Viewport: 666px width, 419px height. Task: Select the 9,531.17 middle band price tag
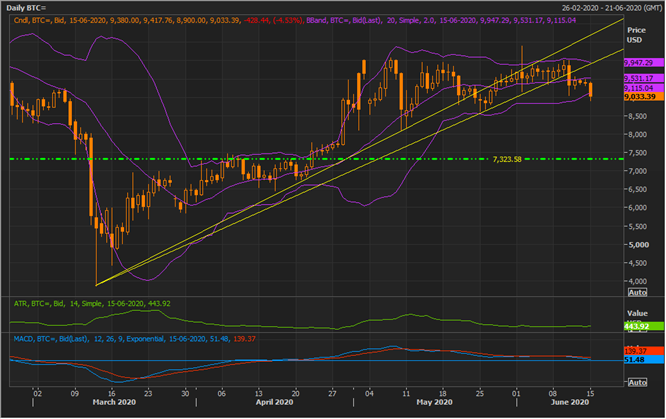coord(643,78)
